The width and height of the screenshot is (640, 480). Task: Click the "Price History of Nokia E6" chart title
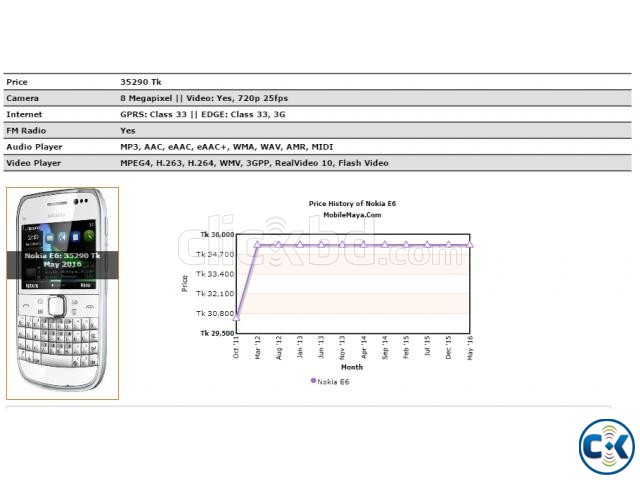coord(352,203)
